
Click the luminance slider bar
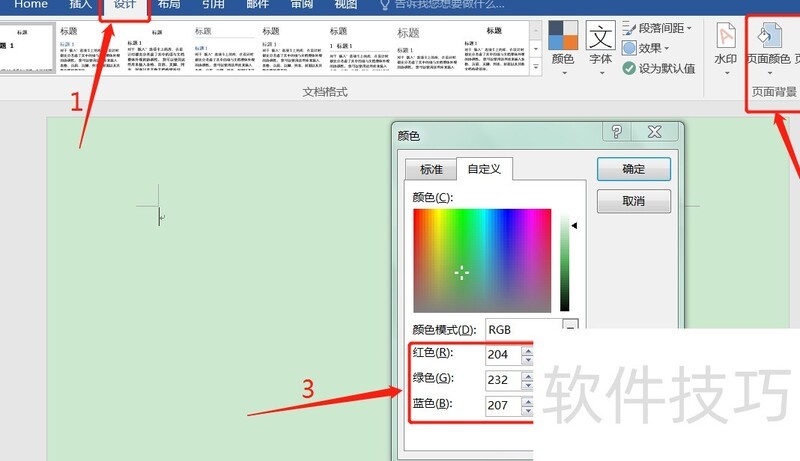point(564,262)
